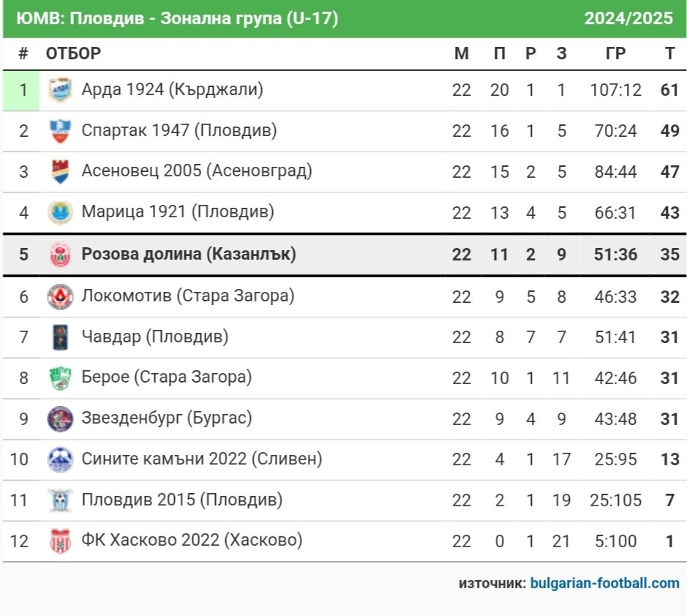The image size is (687, 616).
Task: Click the Спартак 1947 club logo
Action: click(60, 130)
